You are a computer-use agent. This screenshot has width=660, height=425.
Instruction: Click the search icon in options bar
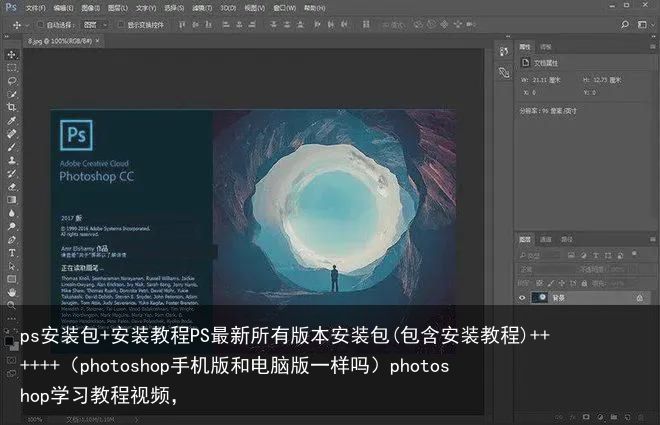(x=625, y=25)
